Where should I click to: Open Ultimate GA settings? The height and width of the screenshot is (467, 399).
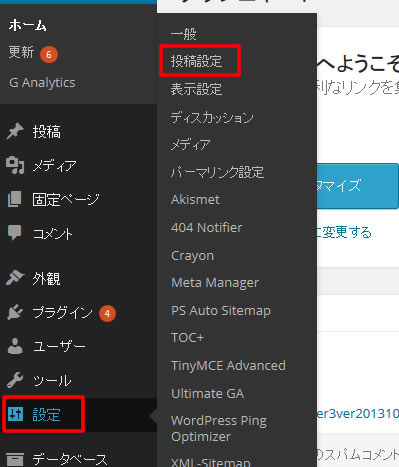tap(208, 394)
